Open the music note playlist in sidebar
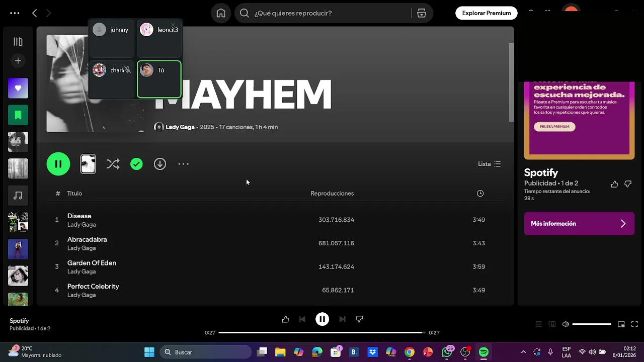This screenshot has width=644, height=362. point(18,196)
